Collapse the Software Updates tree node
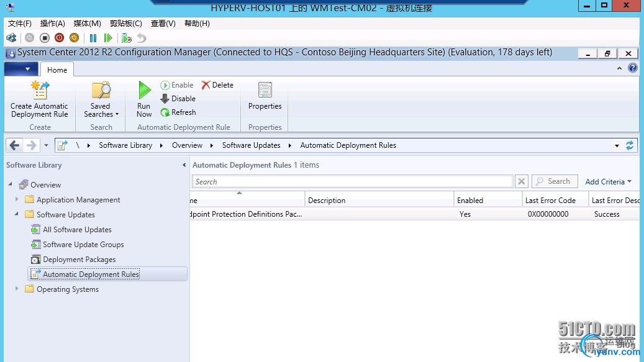644x362 pixels. tap(16, 214)
